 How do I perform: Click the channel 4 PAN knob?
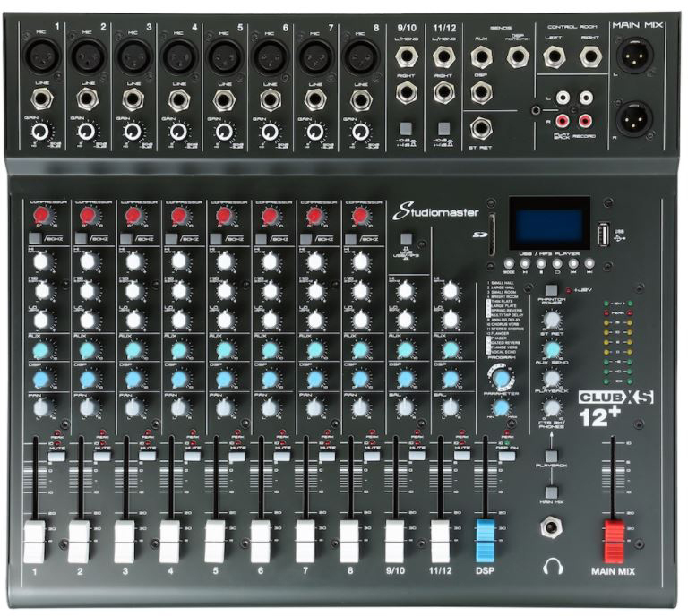(178, 408)
